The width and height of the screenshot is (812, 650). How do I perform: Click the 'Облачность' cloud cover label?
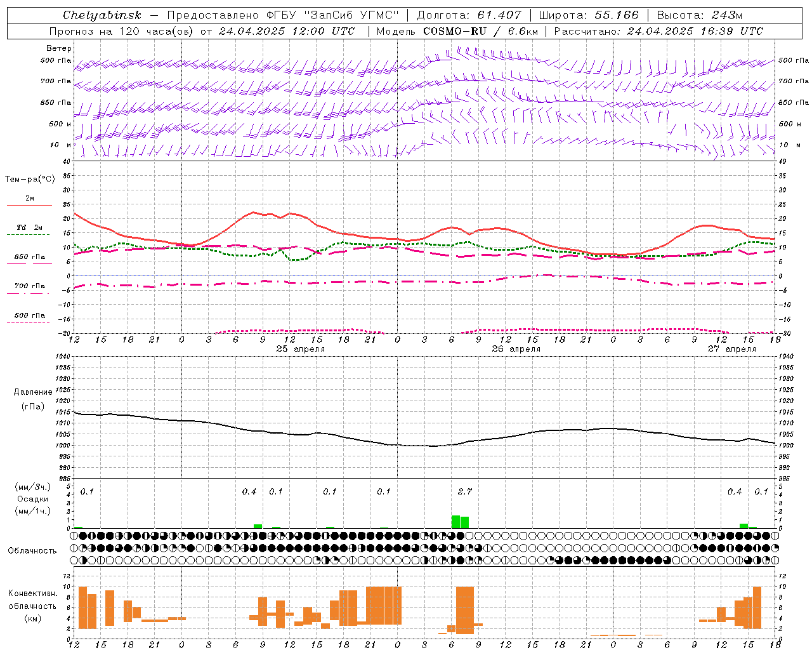click(x=32, y=551)
